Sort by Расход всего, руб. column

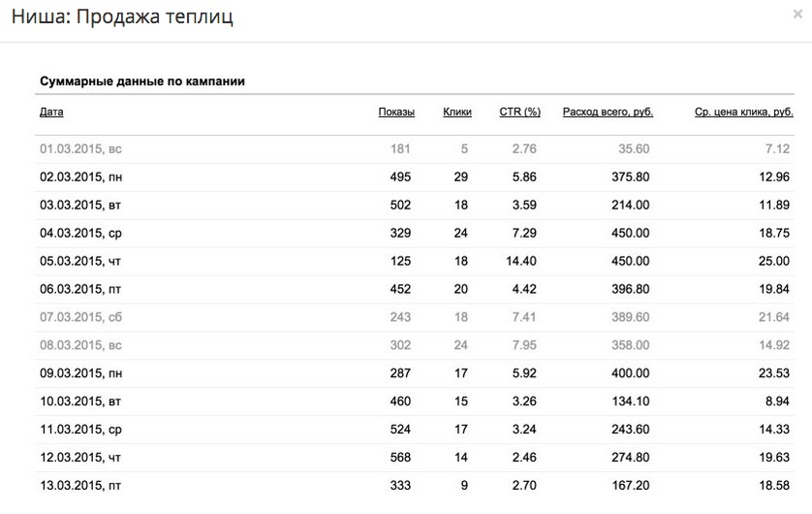tap(608, 112)
